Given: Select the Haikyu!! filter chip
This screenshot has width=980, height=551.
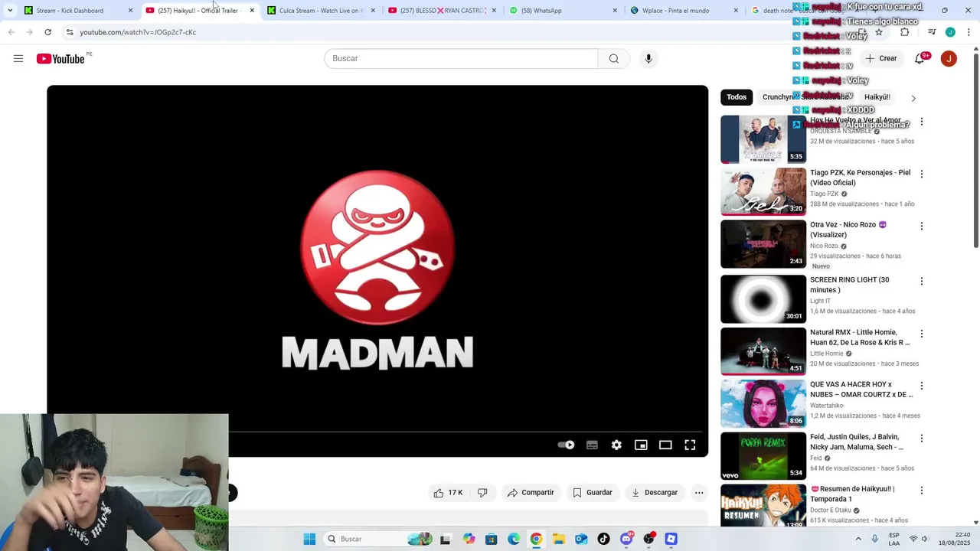Looking at the screenshot, I should click(877, 97).
